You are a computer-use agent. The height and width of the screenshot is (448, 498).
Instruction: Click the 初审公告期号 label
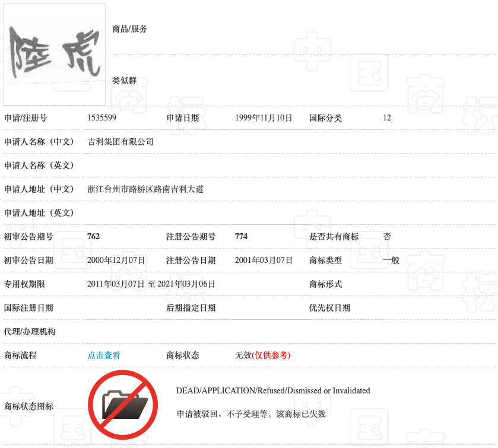pos(28,237)
